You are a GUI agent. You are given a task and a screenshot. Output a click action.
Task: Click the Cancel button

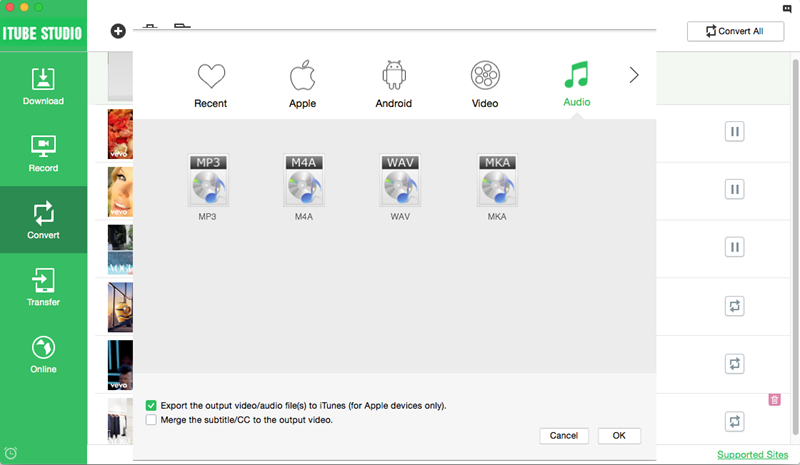tap(564, 435)
